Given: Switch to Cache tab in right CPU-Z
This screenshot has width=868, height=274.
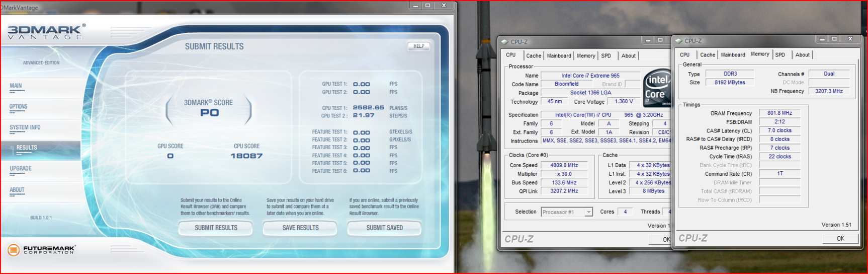Looking at the screenshot, I should point(708,55).
